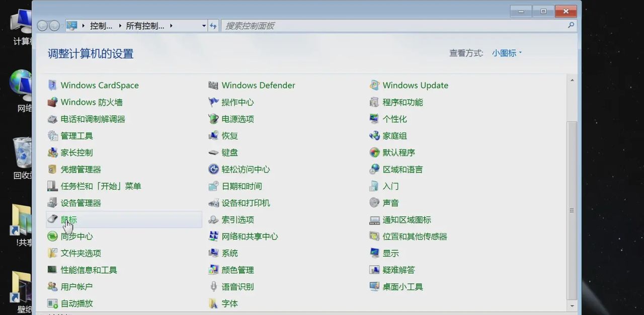
Task: Open the 键盘 keyboard icon
Action: click(213, 152)
